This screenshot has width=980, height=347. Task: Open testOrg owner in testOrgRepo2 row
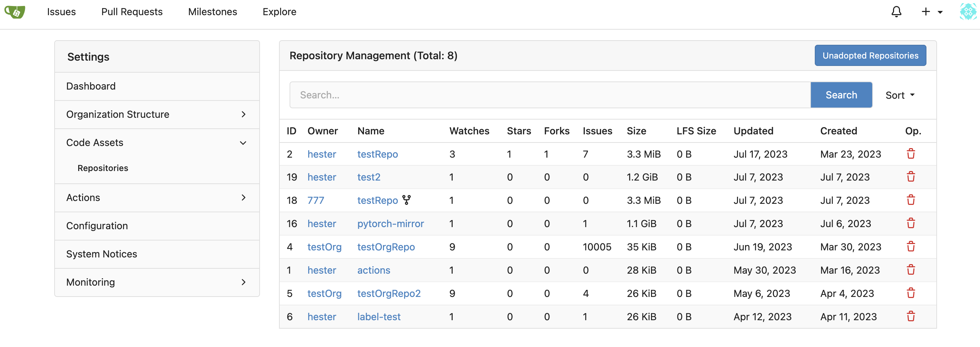[x=324, y=293]
